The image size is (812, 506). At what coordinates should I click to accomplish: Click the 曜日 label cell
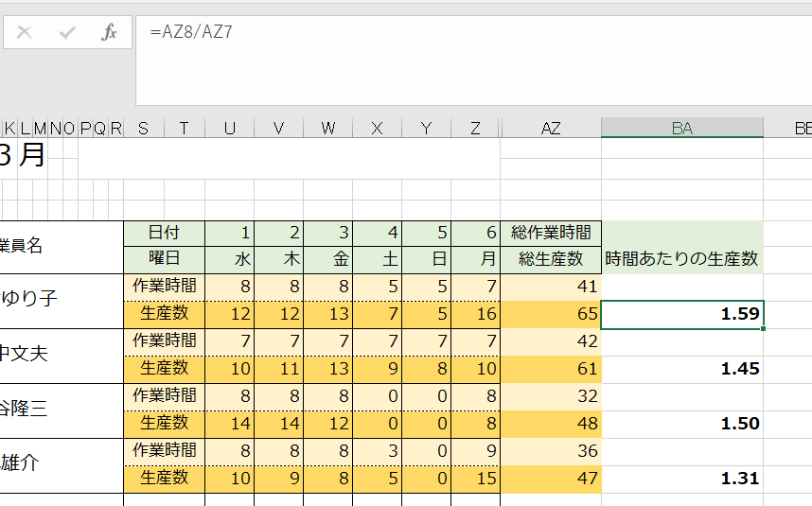tap(164, 258)
